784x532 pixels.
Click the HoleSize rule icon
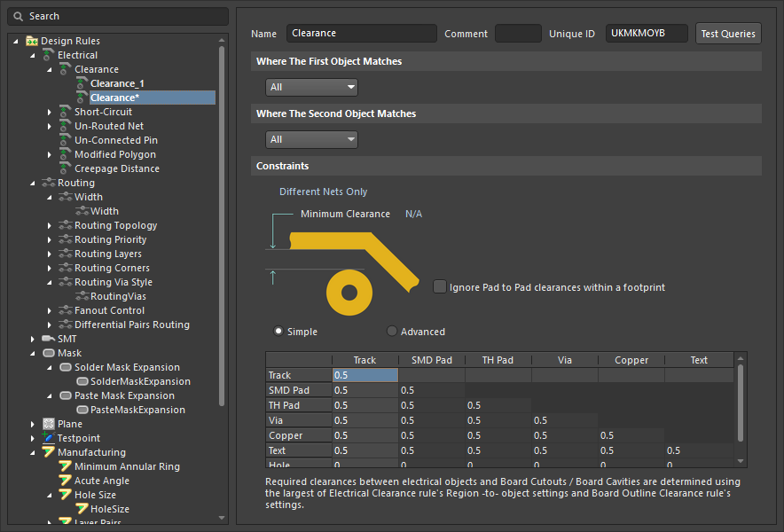[x=82, y=509]
